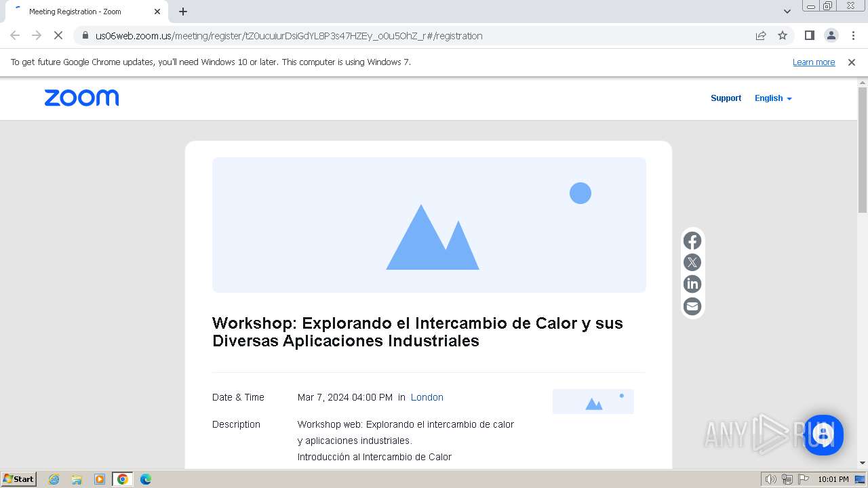
Task: Click the London timezone link
Action: pos(427,397)
